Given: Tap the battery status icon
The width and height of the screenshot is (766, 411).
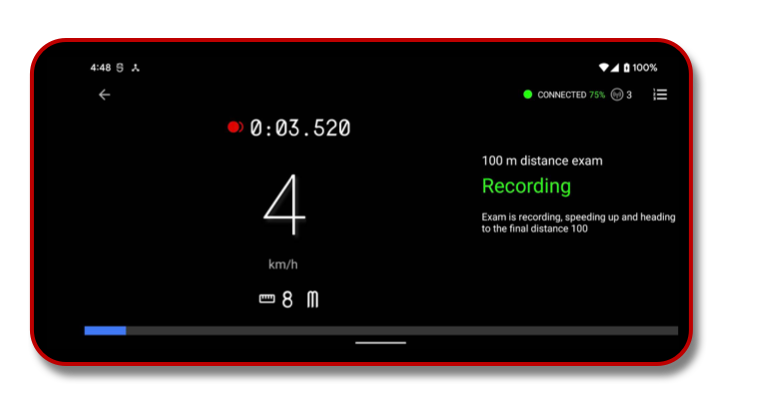Looking at the screenshot, I should point(626,67).
